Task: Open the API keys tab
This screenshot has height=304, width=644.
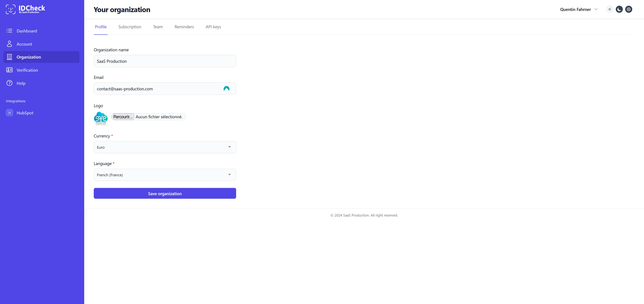Action: click(213, 27)
